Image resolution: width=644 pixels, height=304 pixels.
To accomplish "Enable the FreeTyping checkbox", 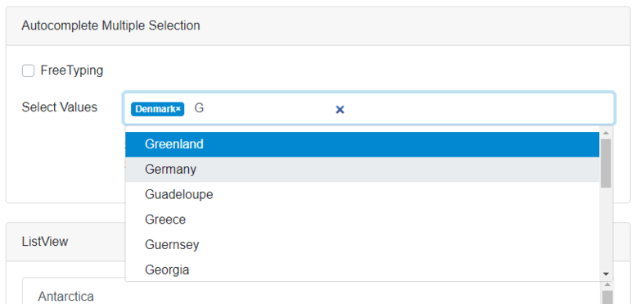I will click(x=28, y=70).
